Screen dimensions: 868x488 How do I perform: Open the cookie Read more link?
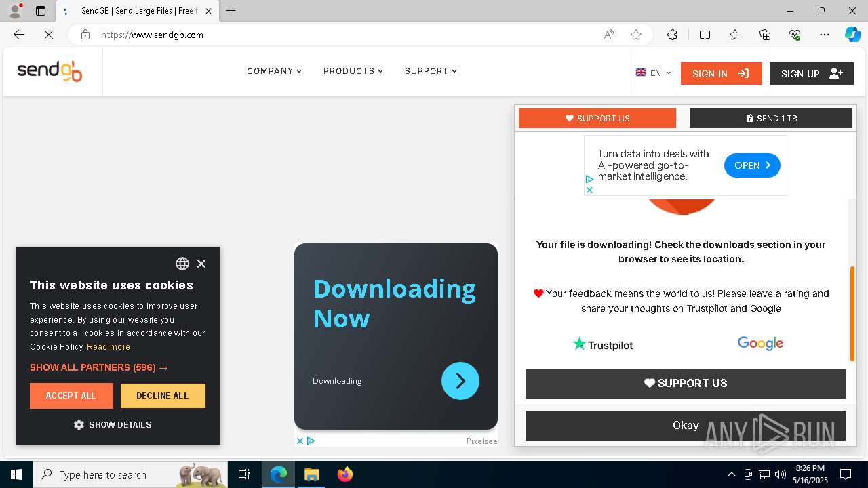(x=108, y=346)
